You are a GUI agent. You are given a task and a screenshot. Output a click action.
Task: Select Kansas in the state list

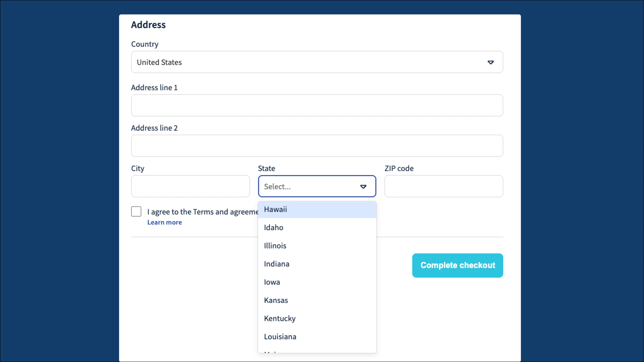pyautogui.click(x=317, y=300)
